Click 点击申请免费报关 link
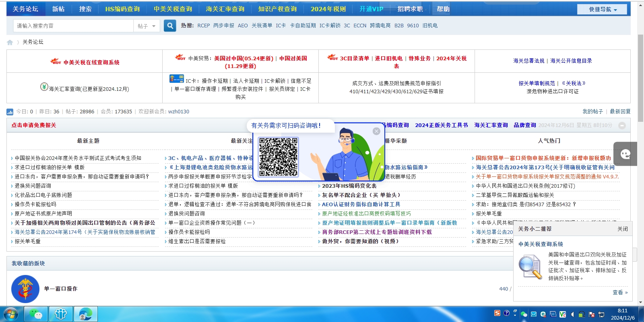Viewport: 644px width, 322px height. coord(34,125)
